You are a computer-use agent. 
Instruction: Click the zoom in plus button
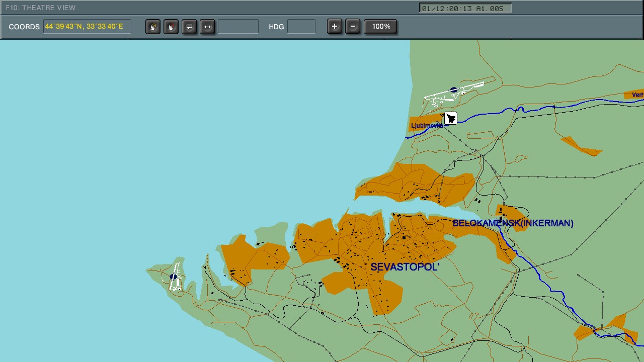[x=334, y=26]
